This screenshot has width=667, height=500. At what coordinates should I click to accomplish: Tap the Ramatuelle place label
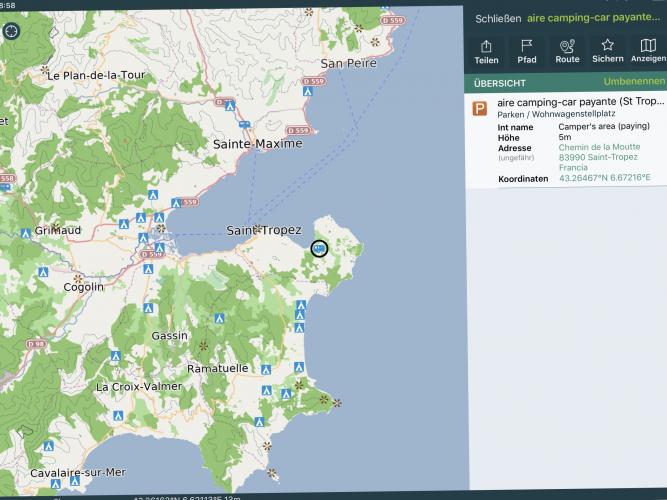pos(217,368)
